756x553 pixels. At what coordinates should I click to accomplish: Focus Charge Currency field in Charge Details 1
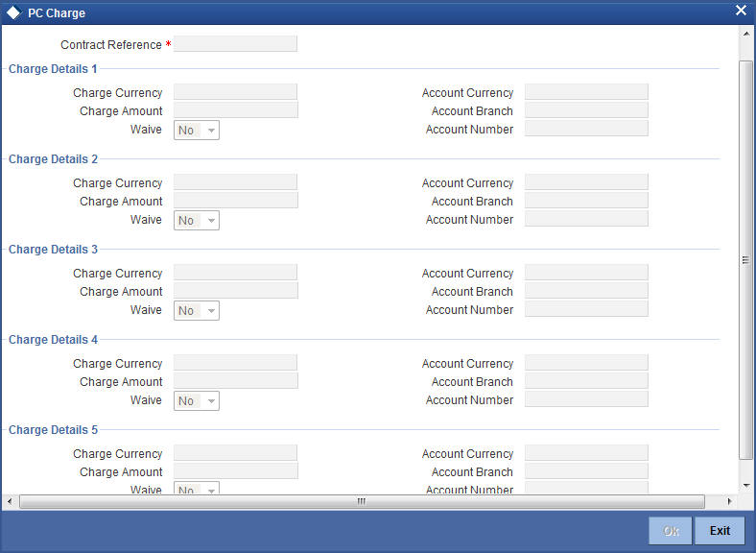(x=235, y=91)
